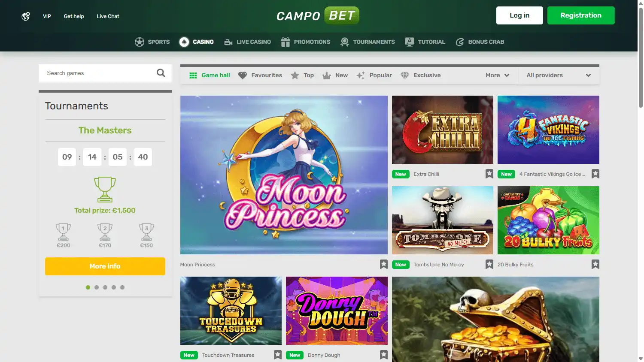Open the VIP link
The height and width of the screenshot is (362, 644).
point(47,16)
